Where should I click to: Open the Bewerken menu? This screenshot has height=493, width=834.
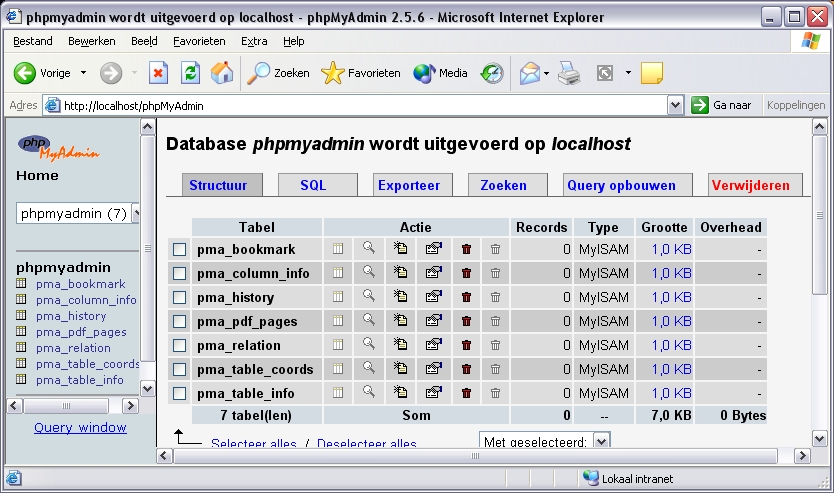point(91,41)
